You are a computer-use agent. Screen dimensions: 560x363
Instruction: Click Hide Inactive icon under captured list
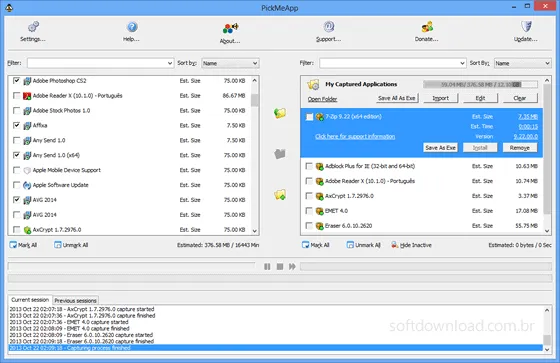click(x=395, y=245)
